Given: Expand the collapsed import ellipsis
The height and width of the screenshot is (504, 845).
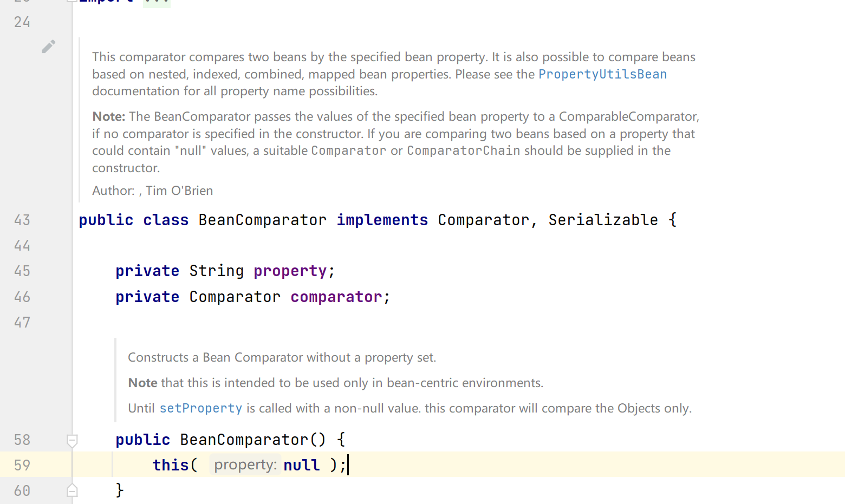Looking at the screenshot, I should click(157, 3).
